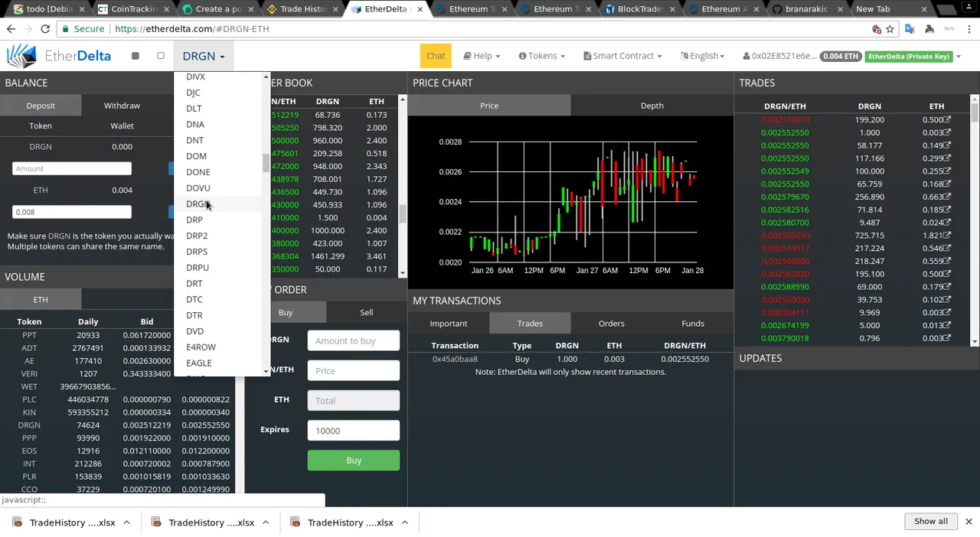Click ETH amount field showing 0.008
The width and height of the screenshot is (980, 537).
72,212
